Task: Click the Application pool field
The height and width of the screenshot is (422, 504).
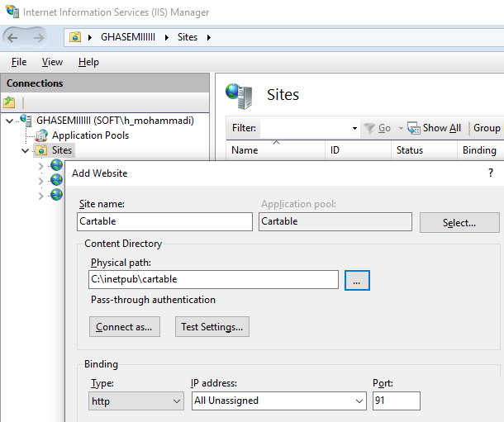Action: click(x=335, y=221)
